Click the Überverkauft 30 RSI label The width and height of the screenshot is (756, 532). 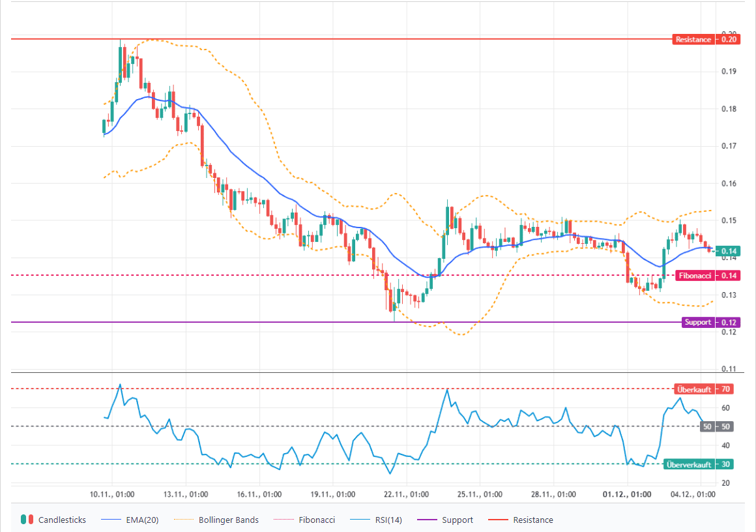pos(699,464)
